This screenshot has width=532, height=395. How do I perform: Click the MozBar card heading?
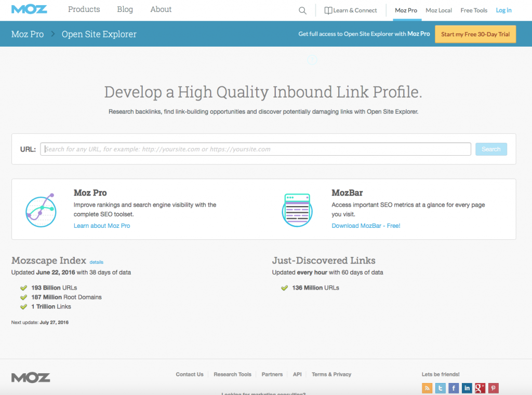click(x=347, y=193)
